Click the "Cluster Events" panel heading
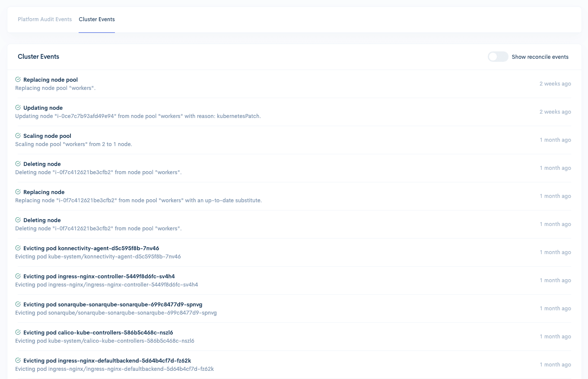This screenshot has height=379, width=588. (38, 57)
